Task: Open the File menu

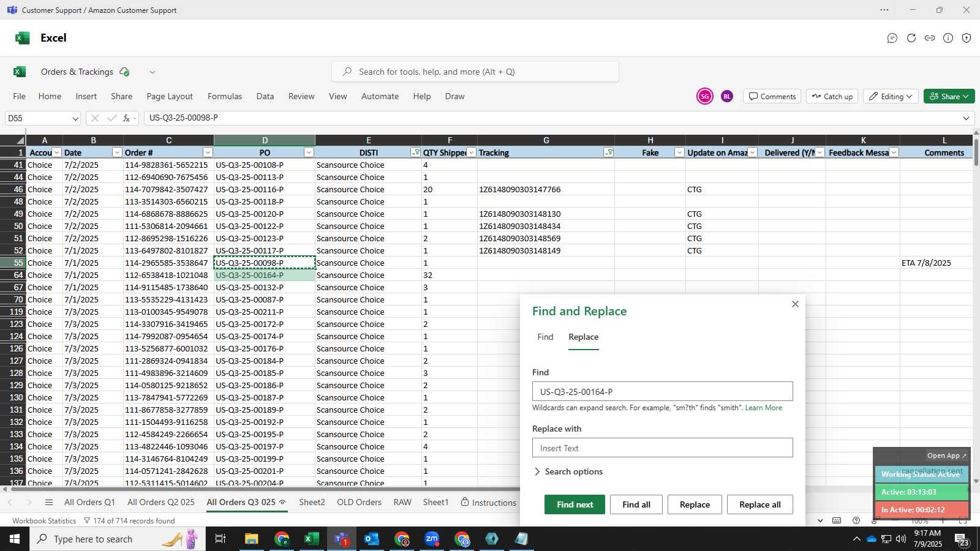Action: click(20, 96)
